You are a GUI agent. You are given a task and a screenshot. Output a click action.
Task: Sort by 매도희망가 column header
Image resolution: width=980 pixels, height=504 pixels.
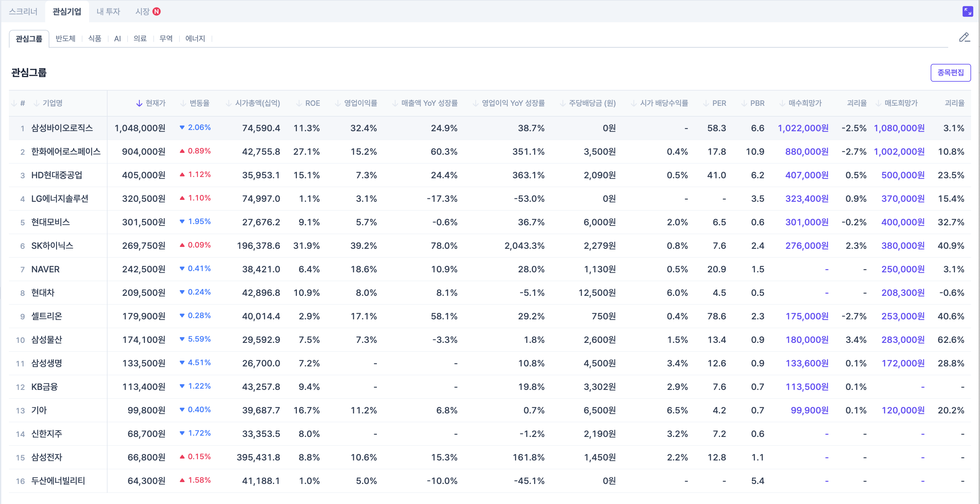pos(900,103)
